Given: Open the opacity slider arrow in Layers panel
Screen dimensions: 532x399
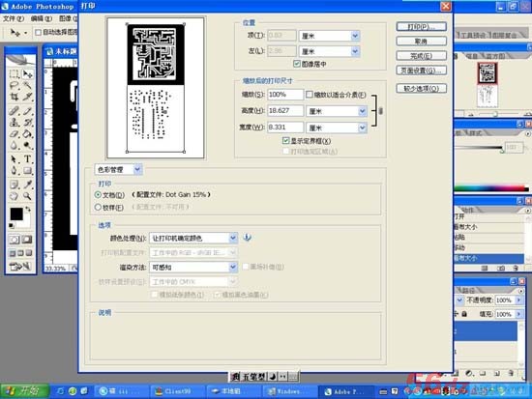Looking at the screenshot, I should 518,300.
